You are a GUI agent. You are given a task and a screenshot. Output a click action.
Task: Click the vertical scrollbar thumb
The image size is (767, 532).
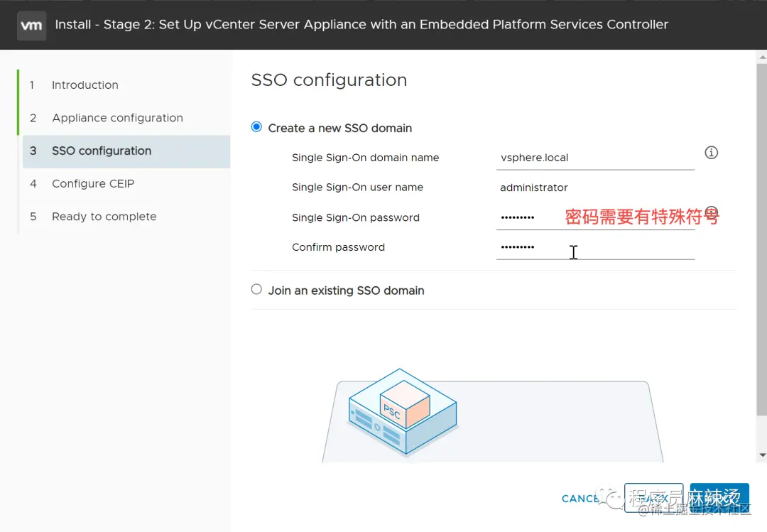pyautogui.click(x=762, y=240)
